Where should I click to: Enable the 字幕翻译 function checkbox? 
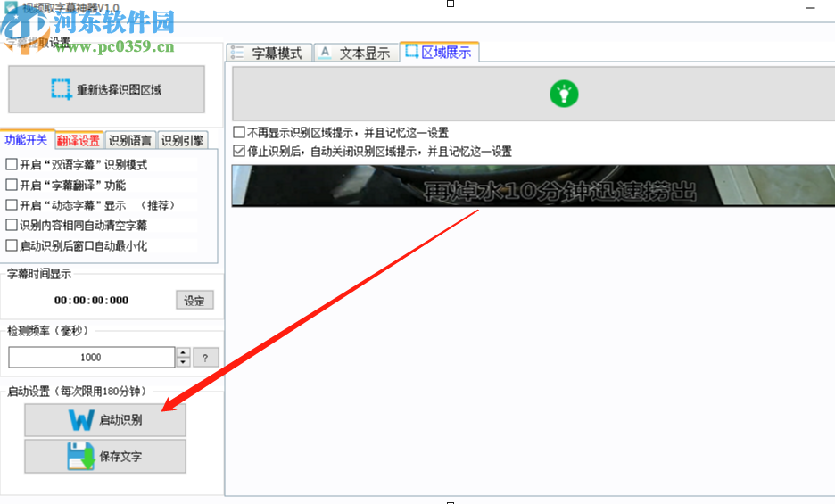click(x=12, y=185)
